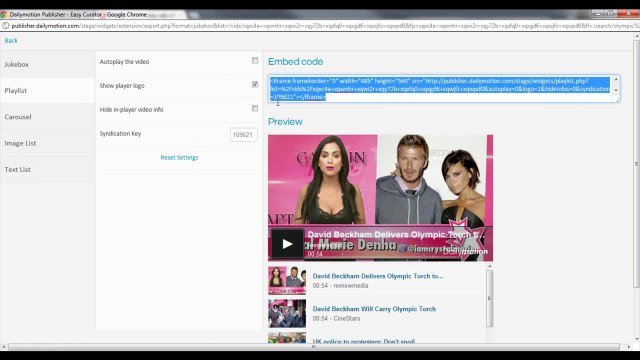640x360 pixels.
Task: Click page vertical scrollbar up arrow
Action: pos(636,36)
